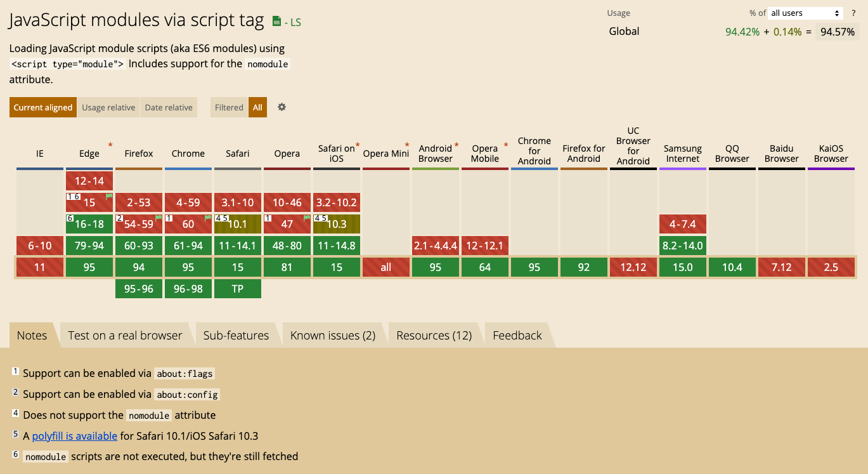Screen dimensions: 868x474
Task: Click the 94.57% total usage value
Action: point(838,32)
